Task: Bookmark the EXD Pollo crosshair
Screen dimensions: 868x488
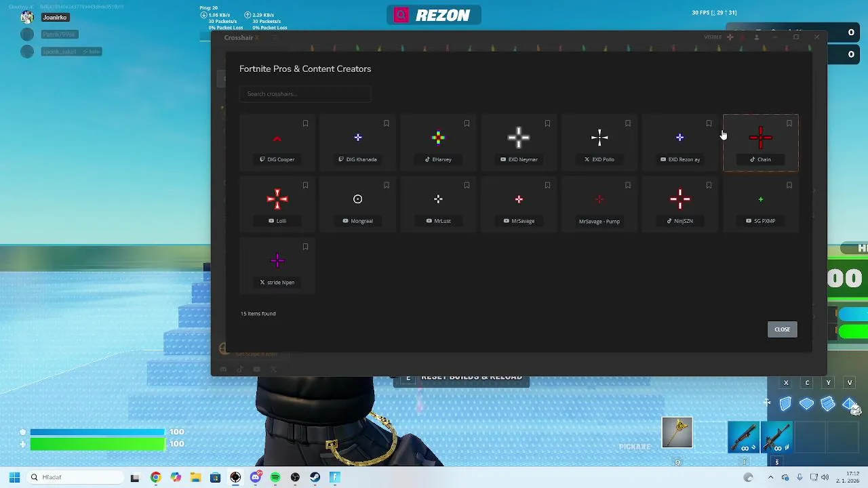Action: click(628, 123)
